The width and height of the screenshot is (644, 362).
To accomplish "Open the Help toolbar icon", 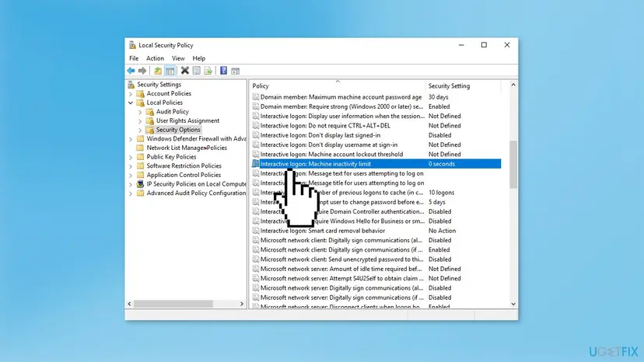I will coord(223,71).
